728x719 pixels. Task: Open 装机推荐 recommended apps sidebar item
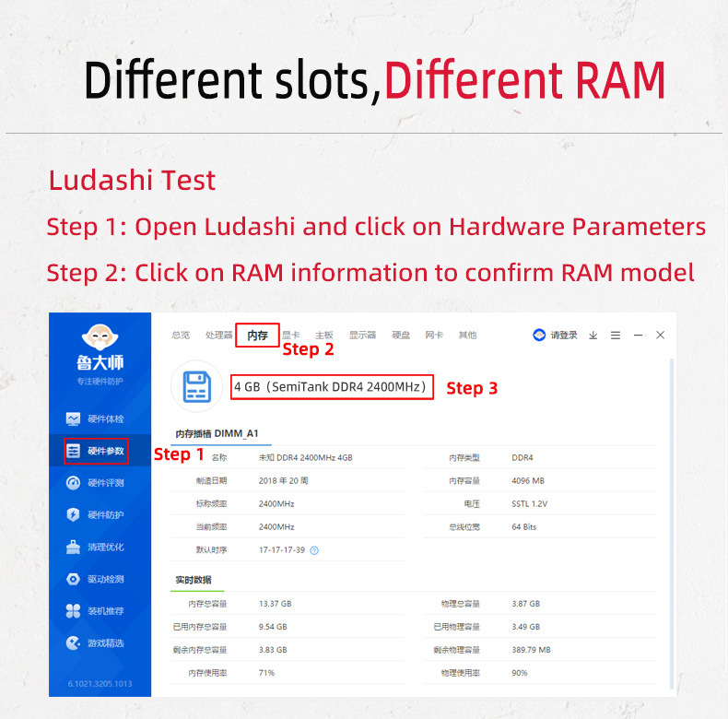click(x=95, y=611)
